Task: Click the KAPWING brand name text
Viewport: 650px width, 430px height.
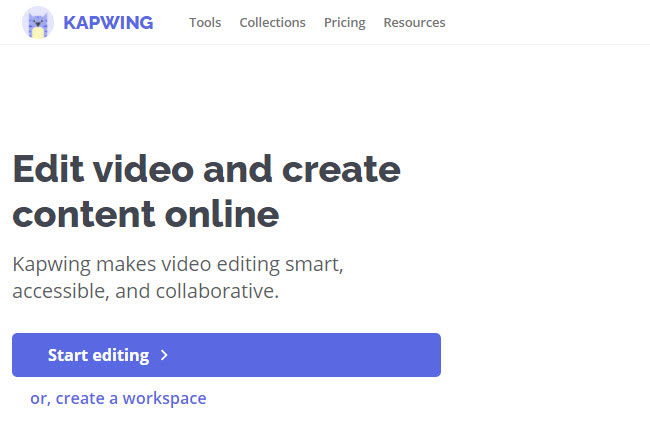Action: tap(108, 23)
